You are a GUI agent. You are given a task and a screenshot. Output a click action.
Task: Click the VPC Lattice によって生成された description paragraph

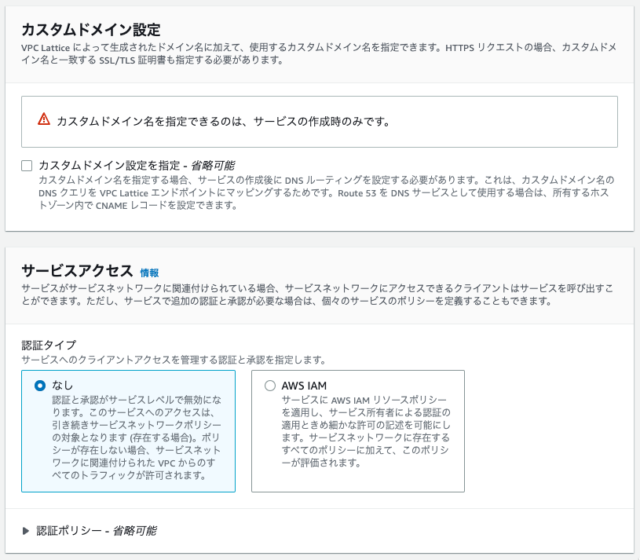tap(319, 54)
